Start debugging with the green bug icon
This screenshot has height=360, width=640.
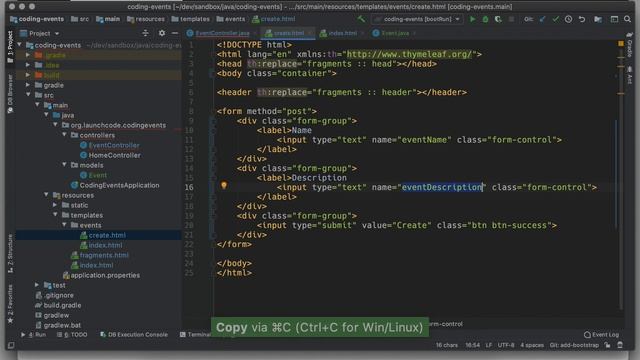click(485, 19)
